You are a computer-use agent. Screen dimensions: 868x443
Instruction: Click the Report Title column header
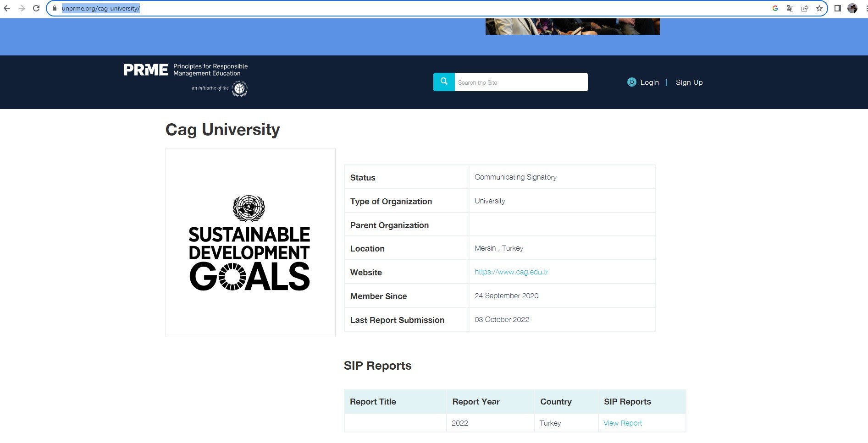click(x=373, y=402)
